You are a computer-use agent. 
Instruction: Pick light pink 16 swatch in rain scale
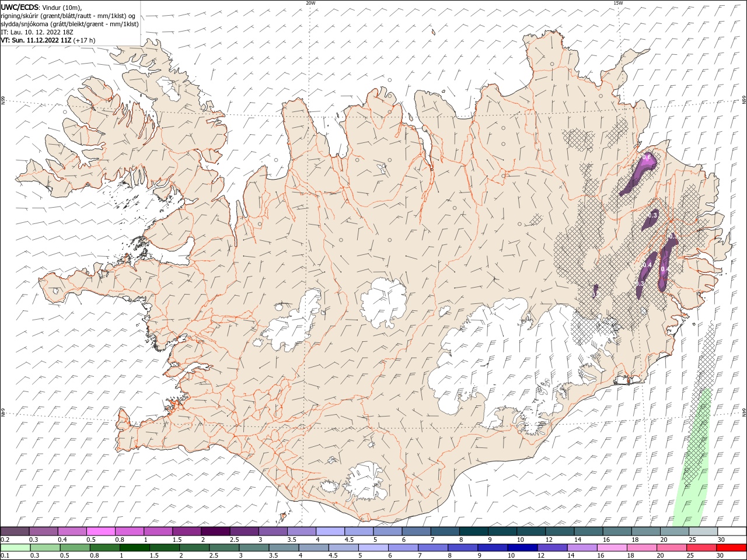612,548
